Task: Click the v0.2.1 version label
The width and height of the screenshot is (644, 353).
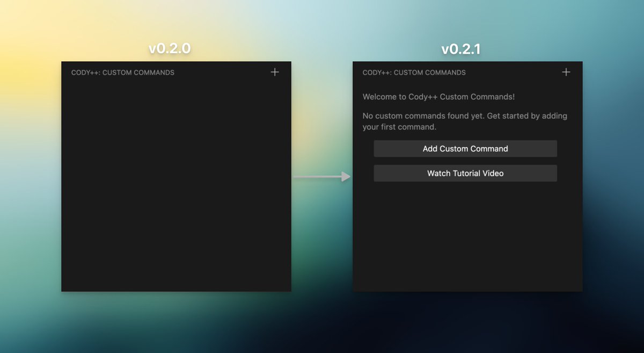Action: 461,49
